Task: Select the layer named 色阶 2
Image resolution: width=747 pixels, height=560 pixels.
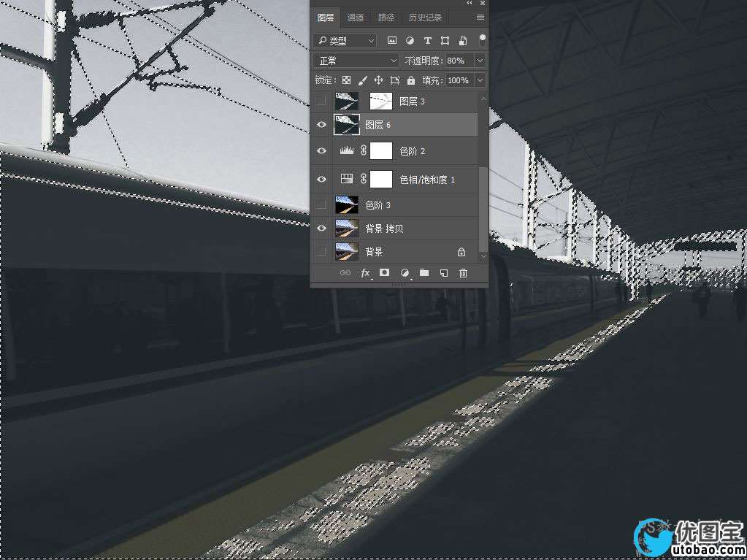Action: pyautogui.click(x=412, y=151)
